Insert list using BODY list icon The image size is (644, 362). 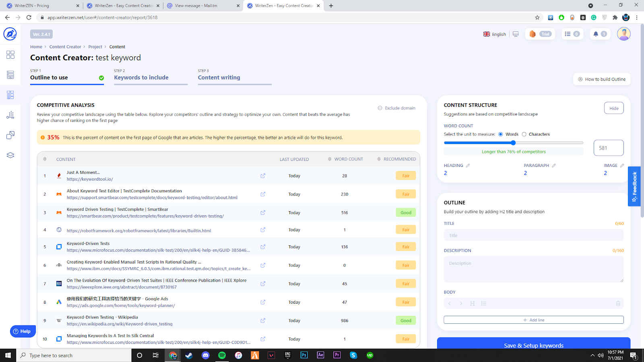click(x=484, y=304)
